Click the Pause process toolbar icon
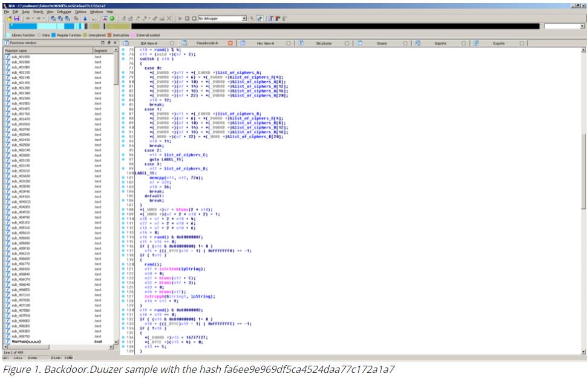 pyautogui.click(x=187, y=18)
